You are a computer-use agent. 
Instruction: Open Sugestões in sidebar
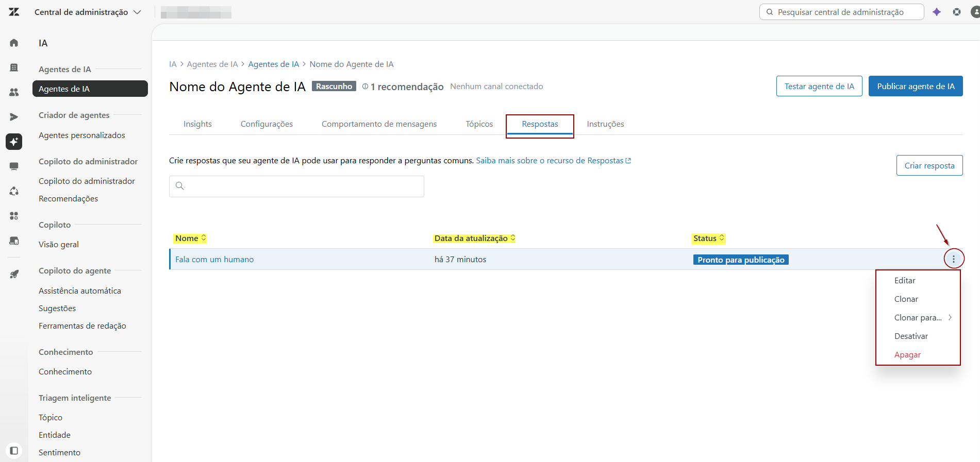click(x=57, y=308)
